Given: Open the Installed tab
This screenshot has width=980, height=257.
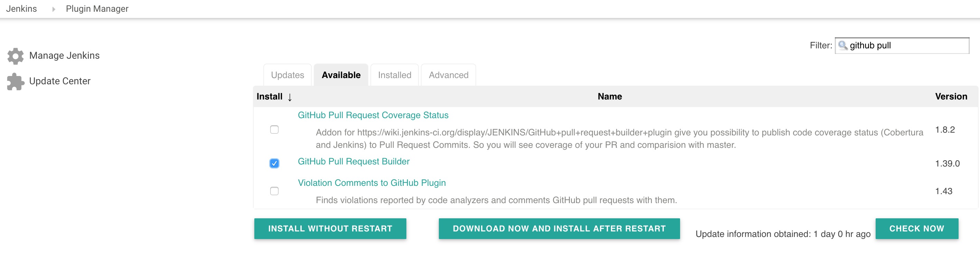Looking at the screenshot, I should tap(394, 75).
